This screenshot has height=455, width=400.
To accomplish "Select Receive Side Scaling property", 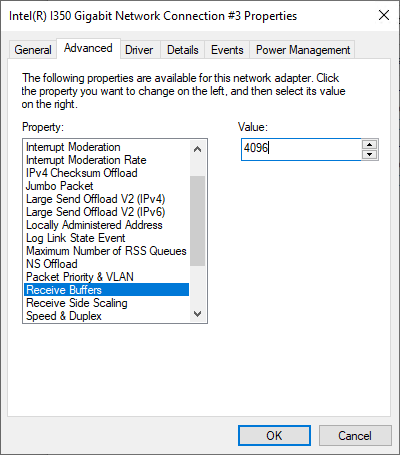I will [x=107, y=303].
